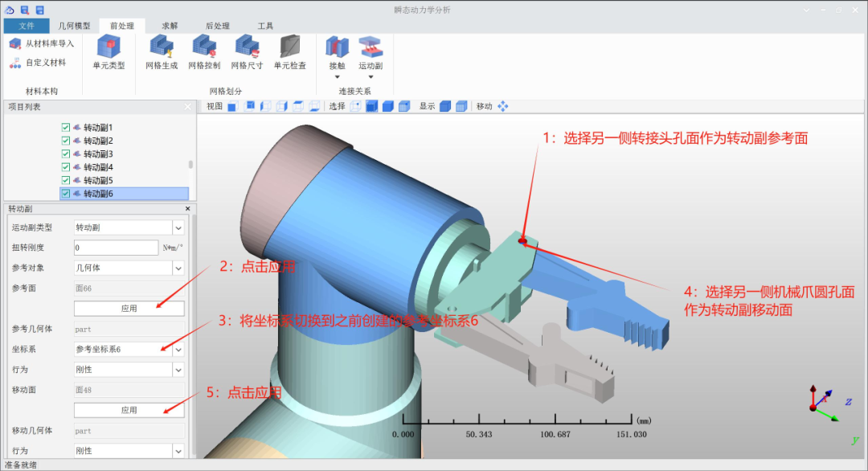
Task: Click the 接触 contact icon
Action: click(x=337, y=47)
